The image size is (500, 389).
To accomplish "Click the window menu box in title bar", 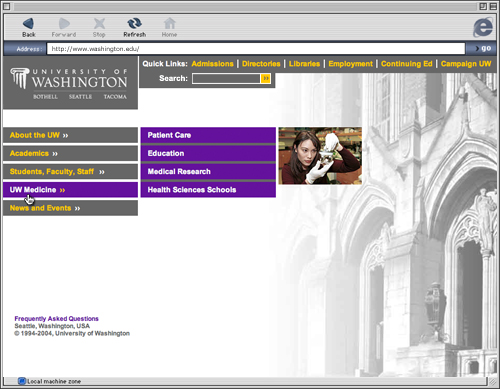I will (x=7, y=6).
